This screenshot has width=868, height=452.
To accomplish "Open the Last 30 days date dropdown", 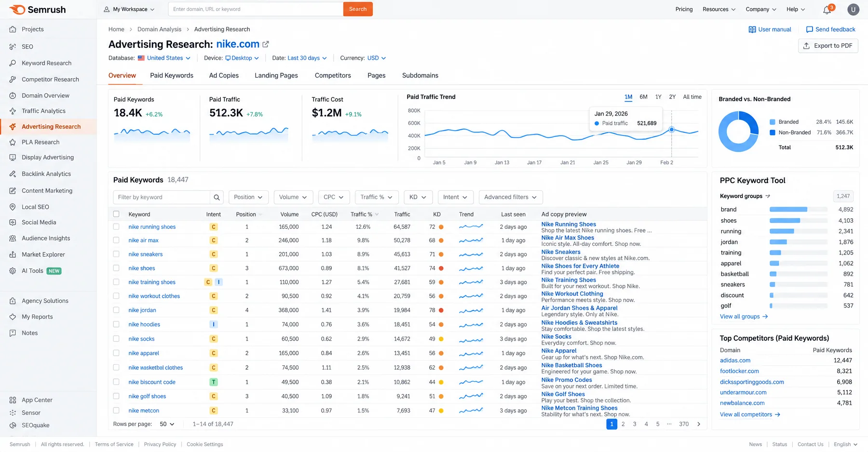I will click(x=307, y=58).
